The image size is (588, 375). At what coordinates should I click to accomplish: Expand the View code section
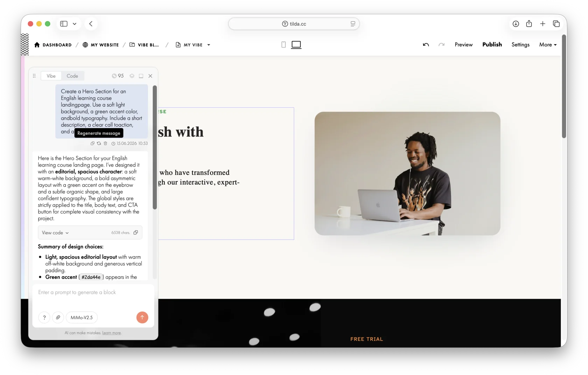tap(55, 233)
